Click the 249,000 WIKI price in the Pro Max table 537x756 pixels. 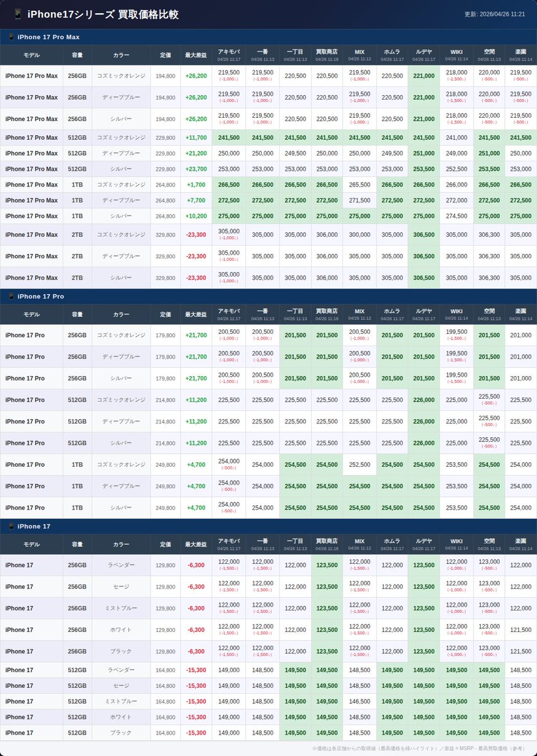coord(456,154)
